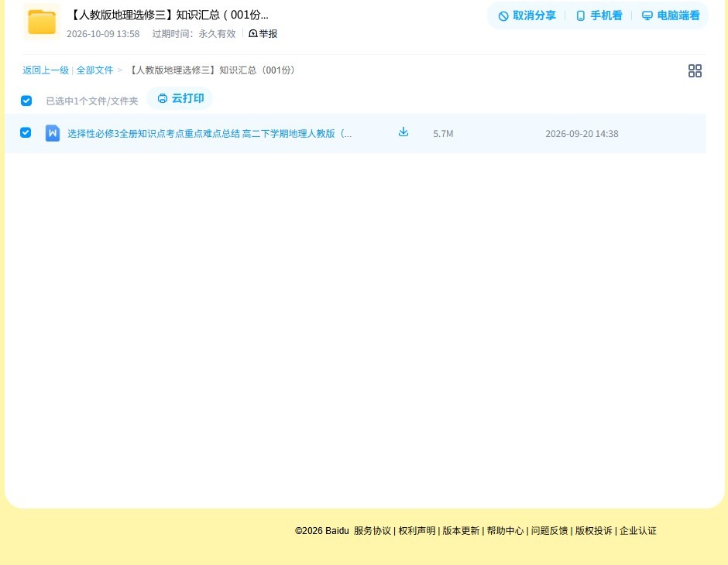Click the download icon for the Word file

[x=403, y=132]
